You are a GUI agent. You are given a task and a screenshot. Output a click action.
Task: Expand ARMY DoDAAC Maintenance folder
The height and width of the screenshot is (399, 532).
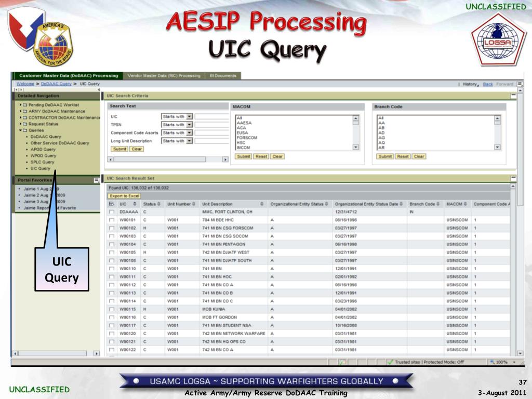tap(20, 111)
